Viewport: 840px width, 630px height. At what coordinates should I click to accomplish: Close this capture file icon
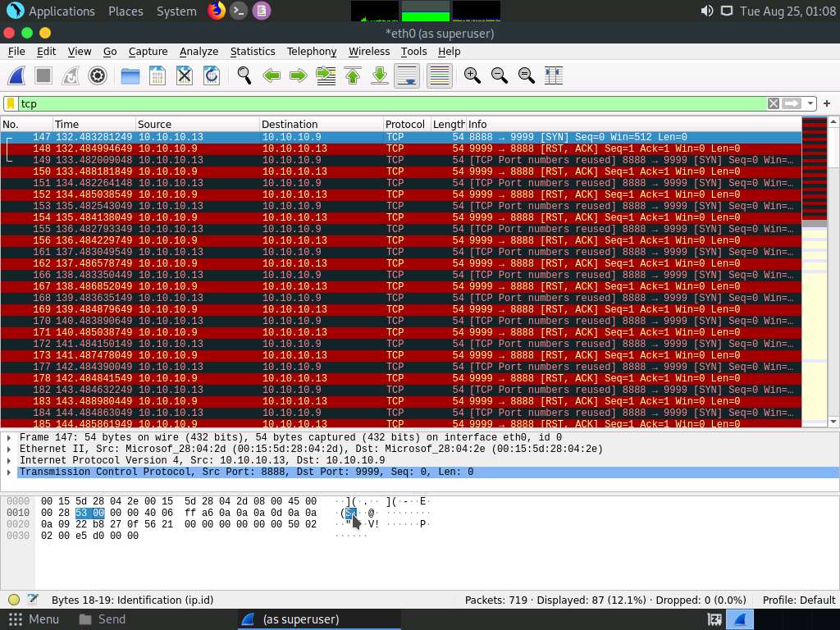pyautogui.click(x=185, y=75)
